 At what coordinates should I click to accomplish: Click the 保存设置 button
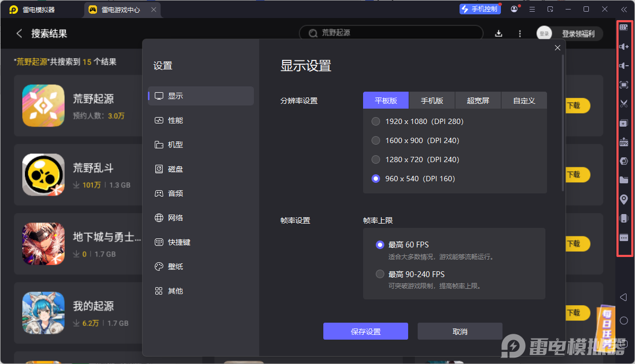[x=365, y=331]
